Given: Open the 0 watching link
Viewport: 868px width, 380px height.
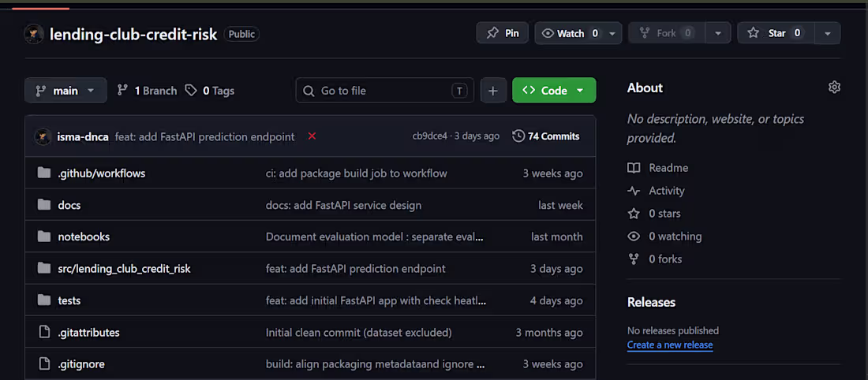Looking at the screenshot, I should pos(664,237).
